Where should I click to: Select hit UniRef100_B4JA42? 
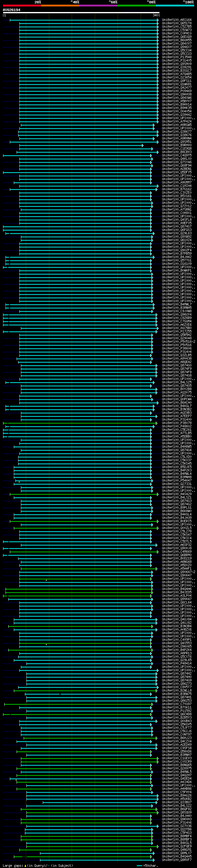[176, 257]
